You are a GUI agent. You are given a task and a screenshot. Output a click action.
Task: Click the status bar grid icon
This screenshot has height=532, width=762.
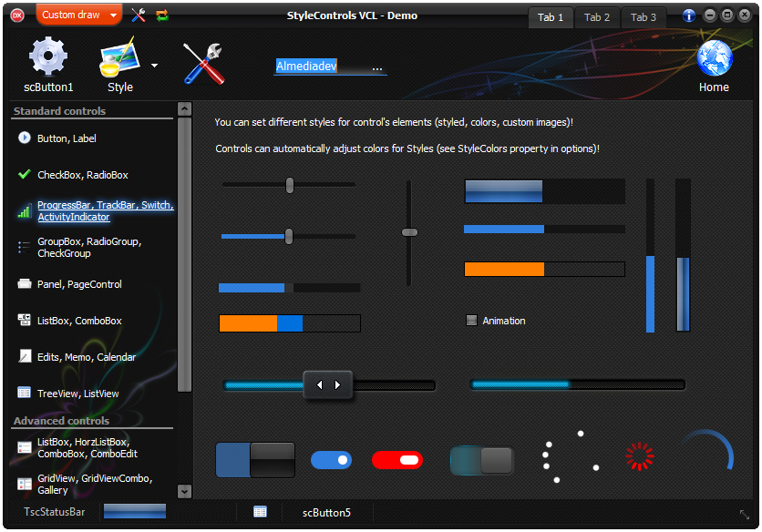(x=261, y=512)
